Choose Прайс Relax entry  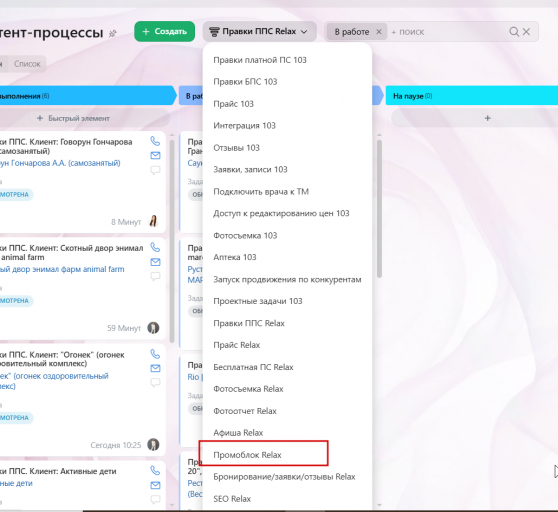tap(237, 345)
